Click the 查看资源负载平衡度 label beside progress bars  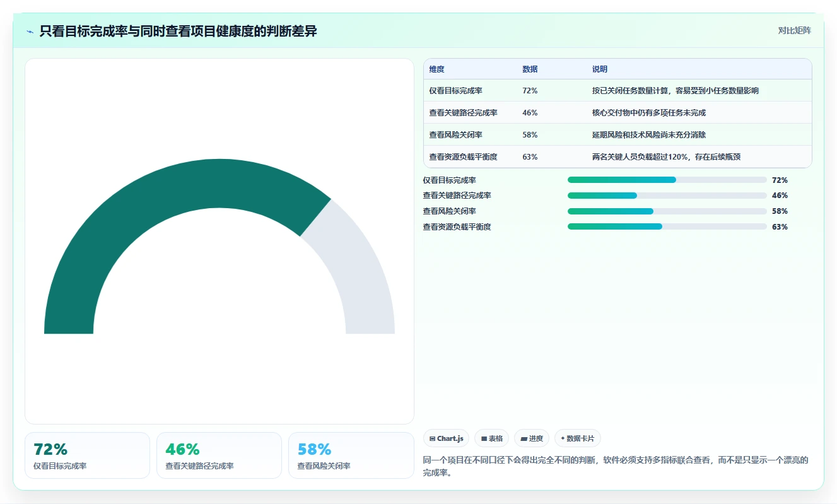[x=457, y=227]
